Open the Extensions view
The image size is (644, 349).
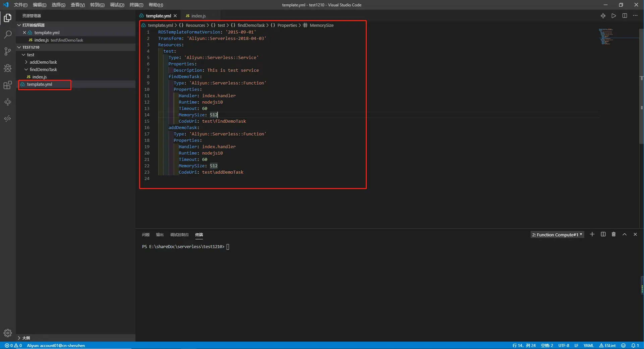point(8,85)
